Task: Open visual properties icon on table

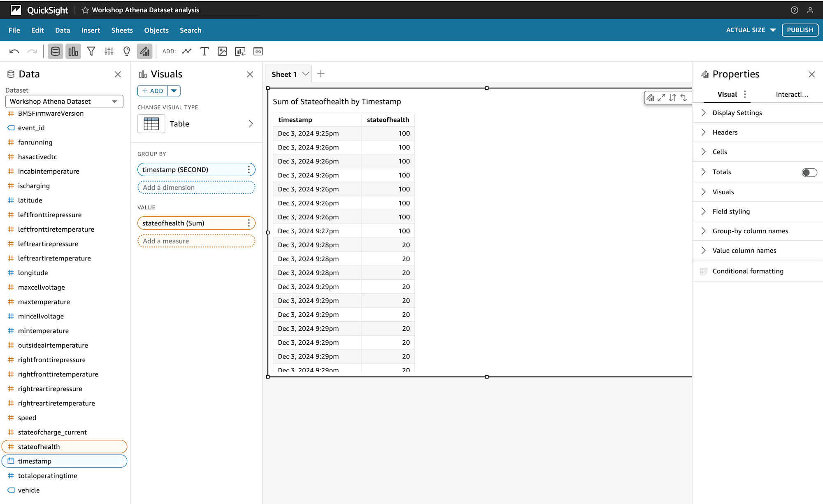Action: 650,98
